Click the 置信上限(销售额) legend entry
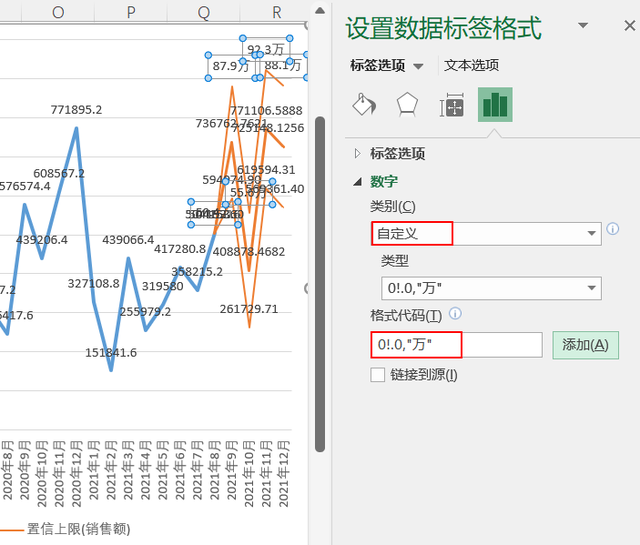 click(78, 529)
